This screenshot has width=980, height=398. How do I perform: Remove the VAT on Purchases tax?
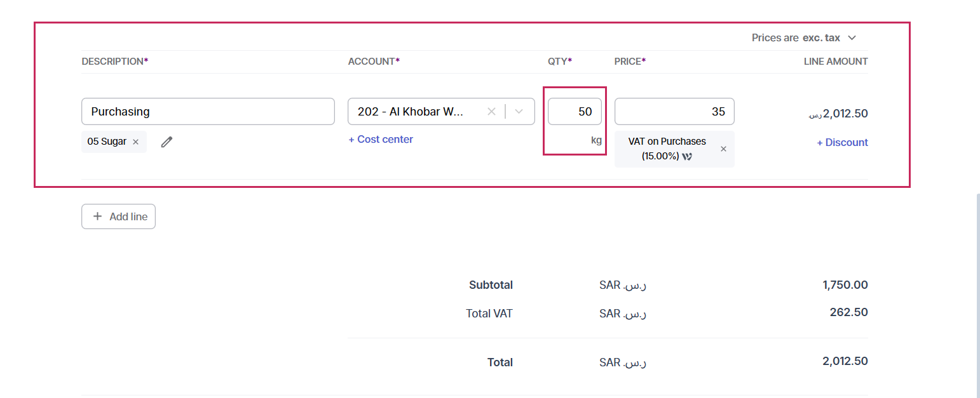[x=723, y=149]
